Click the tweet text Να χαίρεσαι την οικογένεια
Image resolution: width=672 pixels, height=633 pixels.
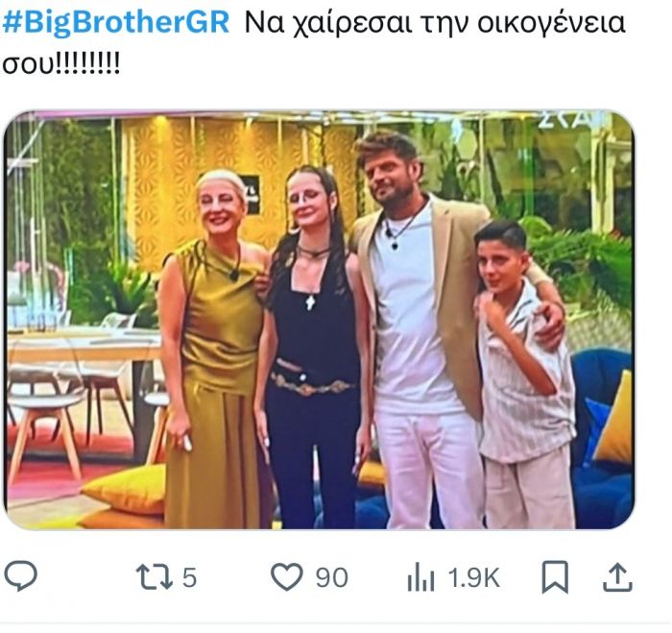tap(435, 23)
